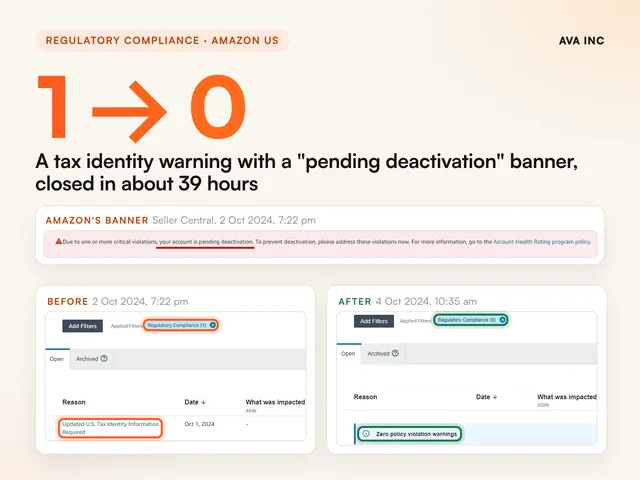Click the AVA INC label

(581, 41)
